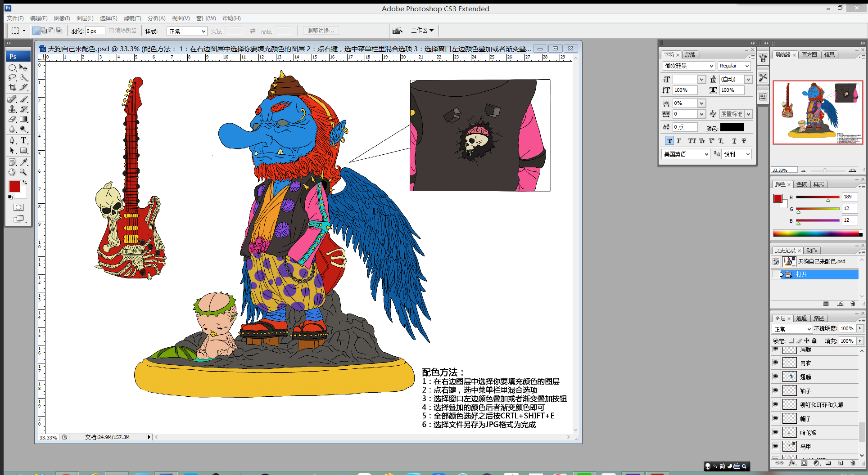Add layer style via fx icon
Screen dimensions: 868x475
click(792, 463)
